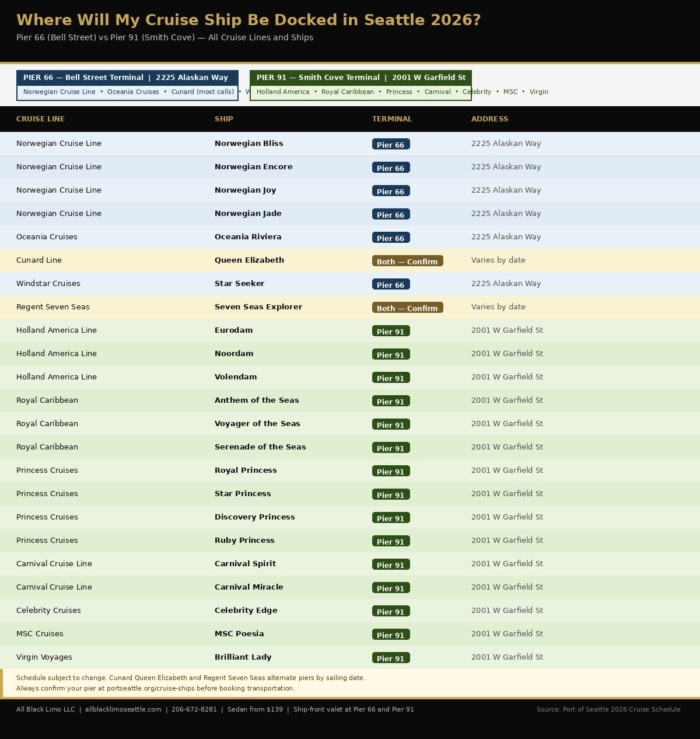
Task: Click the Celebrity Edge ship name
Action: pyautogui.click(x=246, y=611)
